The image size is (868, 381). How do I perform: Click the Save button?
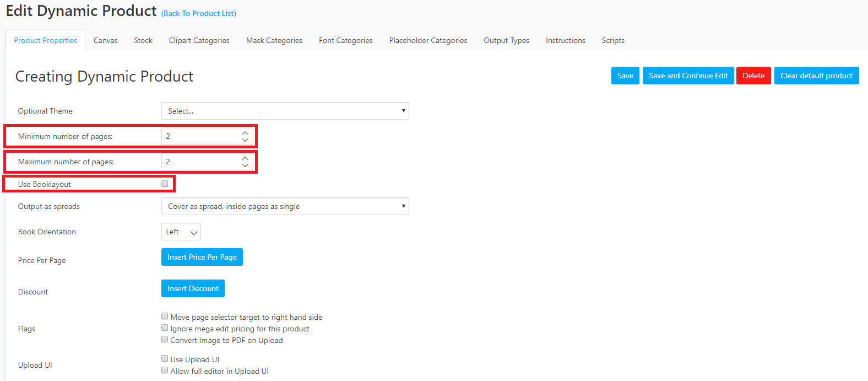(625, 76)
